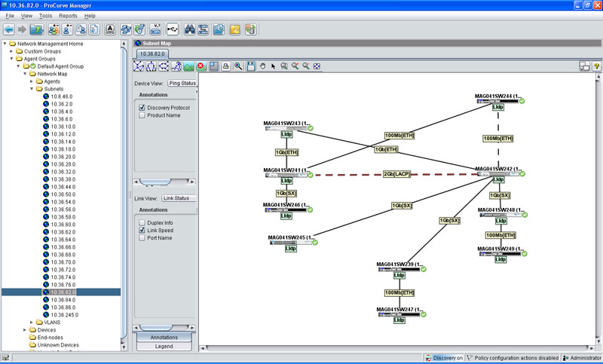Open the Link View Link Status dropdown
The width and height of the screenshot is (603, 364).
coord(179,198)
